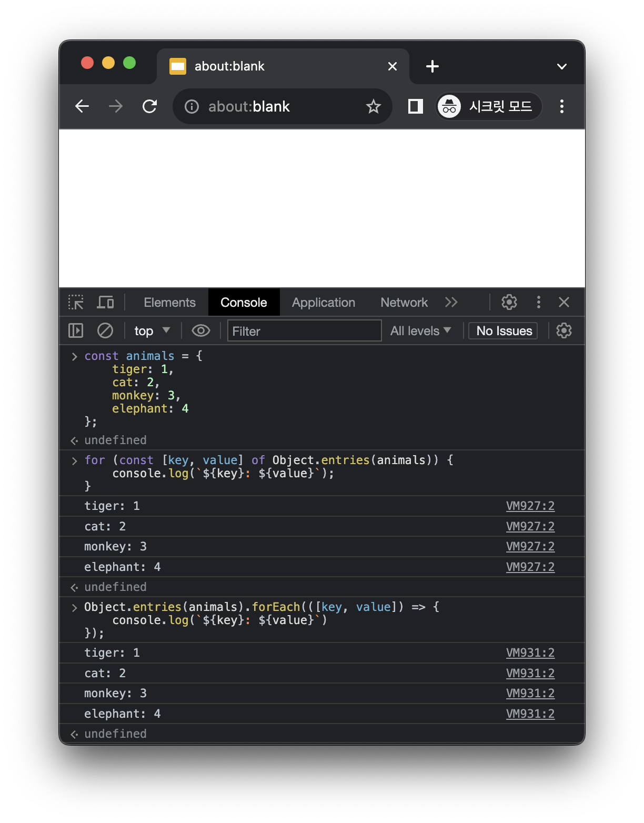Screen dimensions: 644x823
Task: Select the Console tab
Action: 244,303
